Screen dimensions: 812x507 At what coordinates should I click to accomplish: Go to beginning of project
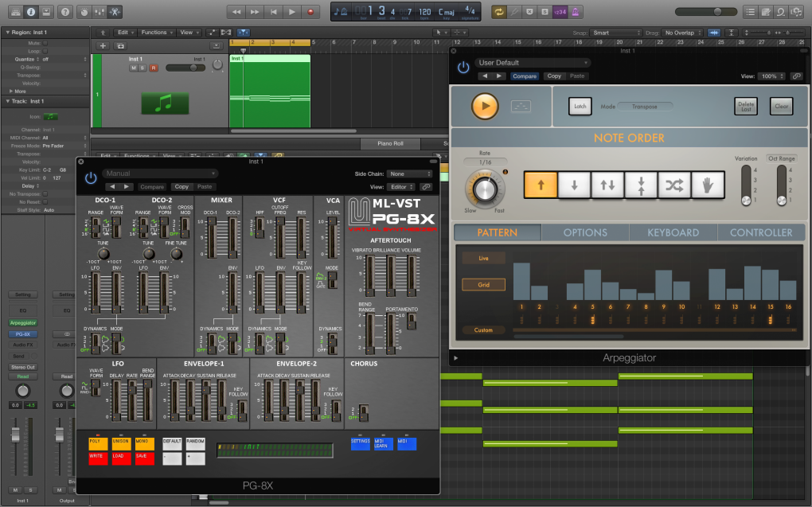coord(273,11)
